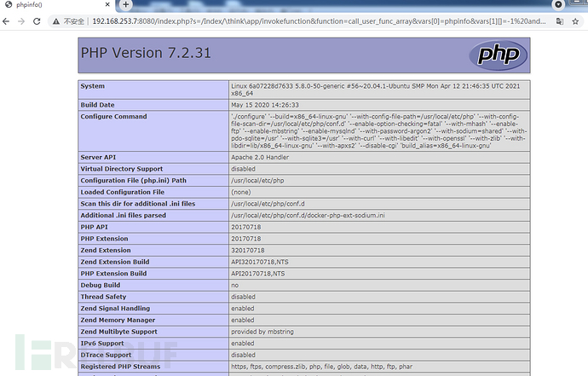Click the PHP Extension value 20170718
The height and width of the screenshot is (376, 588).
pos(246,239)
